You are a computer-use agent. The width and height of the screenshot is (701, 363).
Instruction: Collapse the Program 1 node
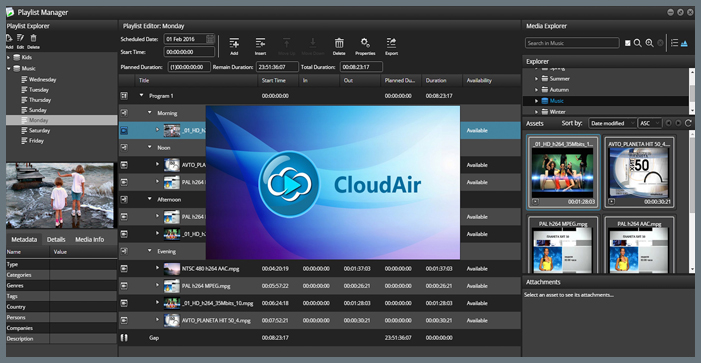142,96
